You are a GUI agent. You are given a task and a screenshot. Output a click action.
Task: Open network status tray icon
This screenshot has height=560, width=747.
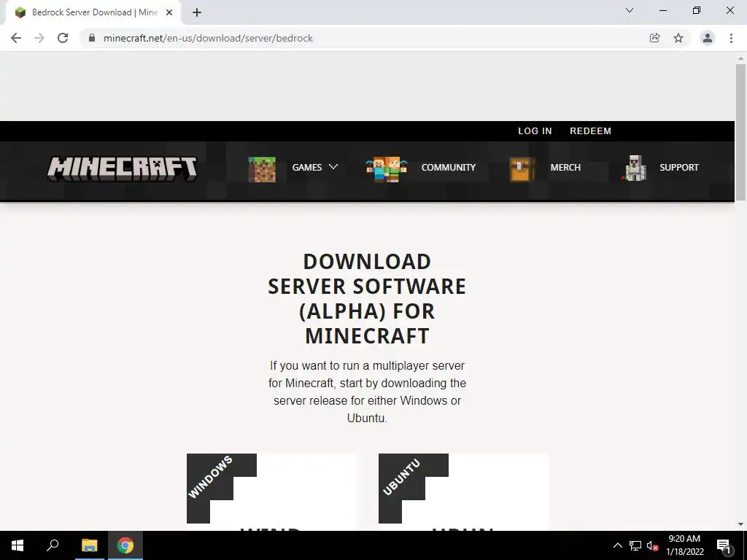click(x=635, y=545)
